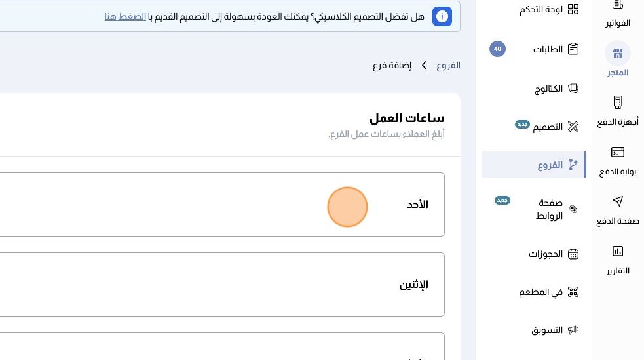Click the 40 orders count badge
The height and width of the screenshot is (360, 644).
(497, 49)
